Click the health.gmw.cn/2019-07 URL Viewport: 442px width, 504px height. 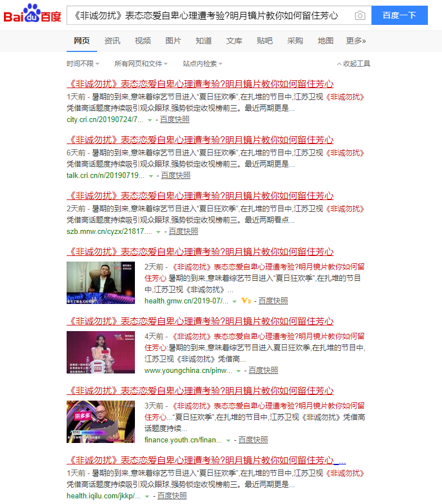point(186,301)
